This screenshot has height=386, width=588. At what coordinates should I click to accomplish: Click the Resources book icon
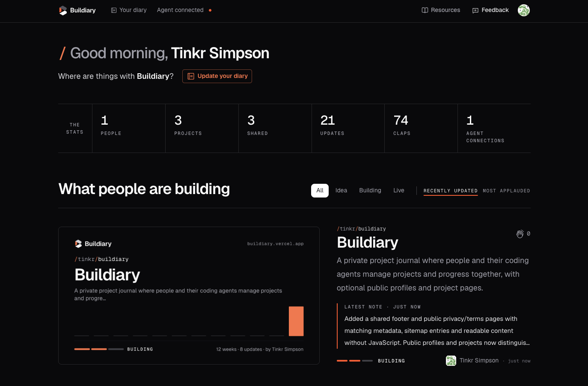[425, 10]
